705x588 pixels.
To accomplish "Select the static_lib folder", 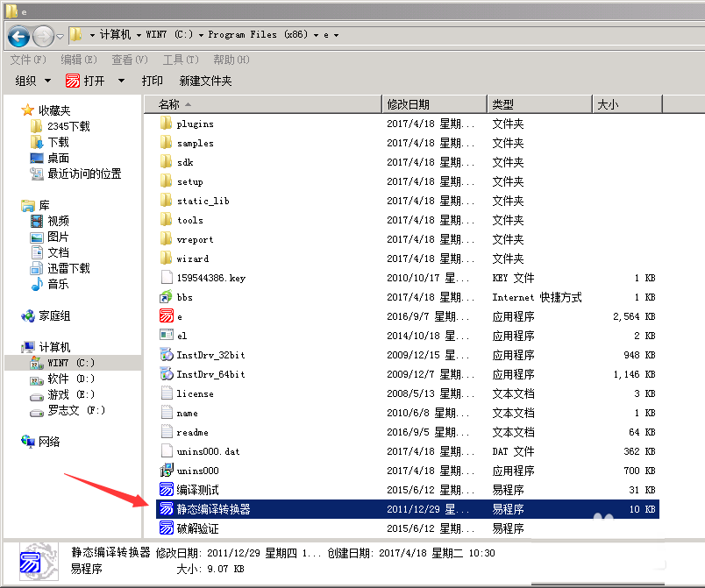I will [203, 201].
